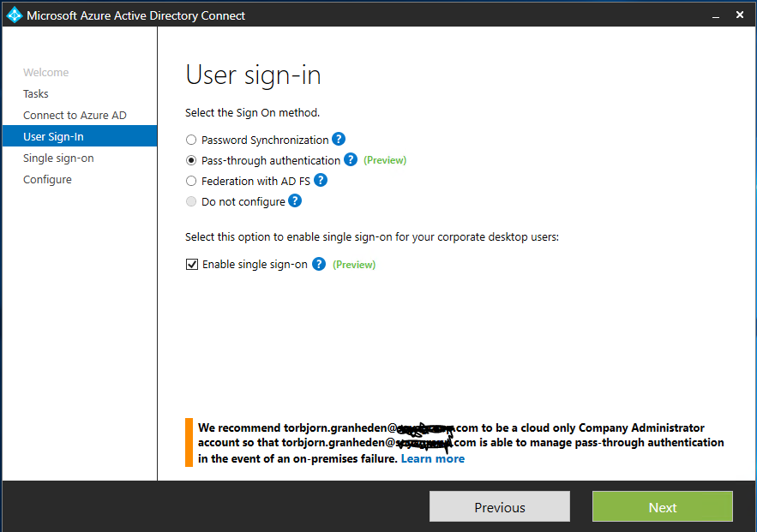Select Federation with AD FS option
The image size is (757, 532).
(191, 181)
